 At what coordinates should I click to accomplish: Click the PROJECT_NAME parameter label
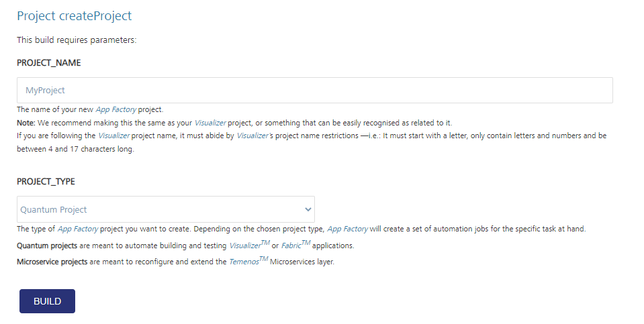(49, 62)
